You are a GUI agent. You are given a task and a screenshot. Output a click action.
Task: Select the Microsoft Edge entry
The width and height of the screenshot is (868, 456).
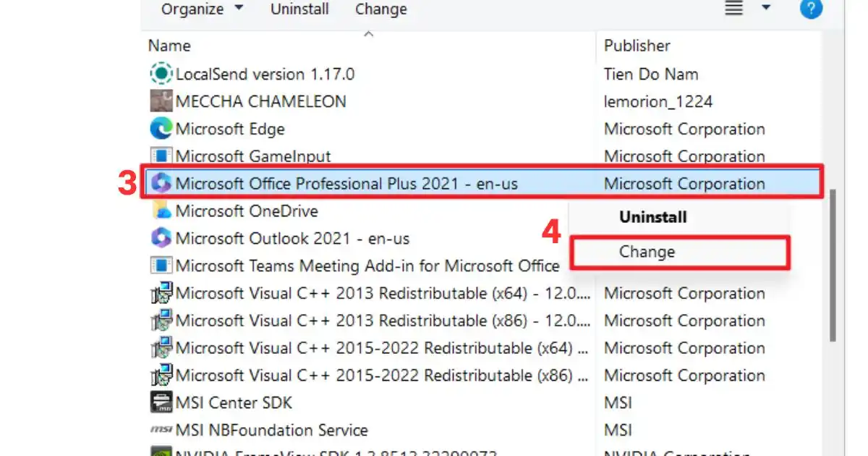230,129
